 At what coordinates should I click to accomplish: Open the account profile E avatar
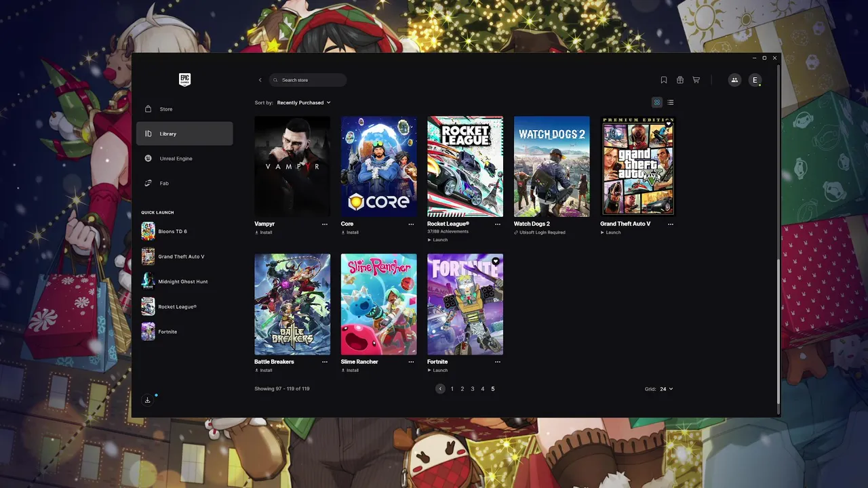click(755, 80)
